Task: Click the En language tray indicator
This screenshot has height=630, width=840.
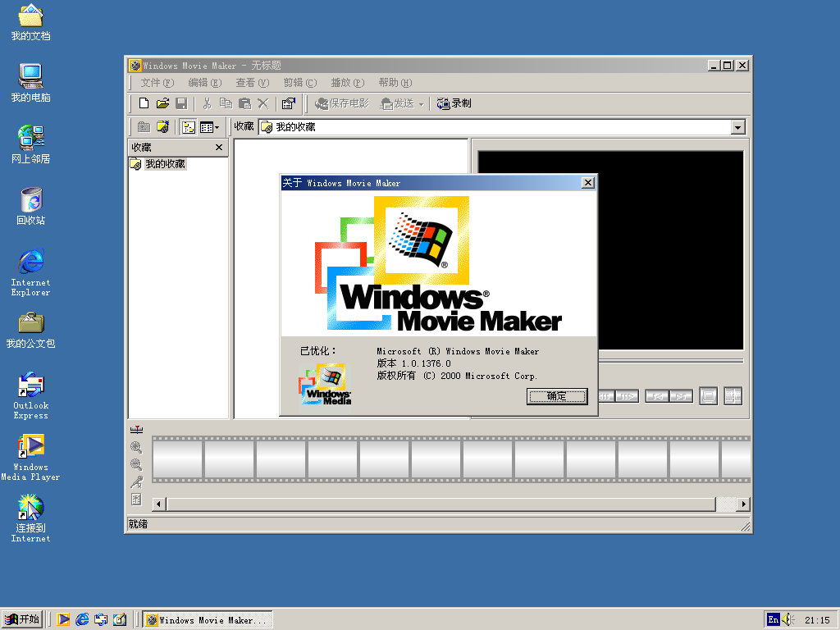Action: (x=773, y=620)
